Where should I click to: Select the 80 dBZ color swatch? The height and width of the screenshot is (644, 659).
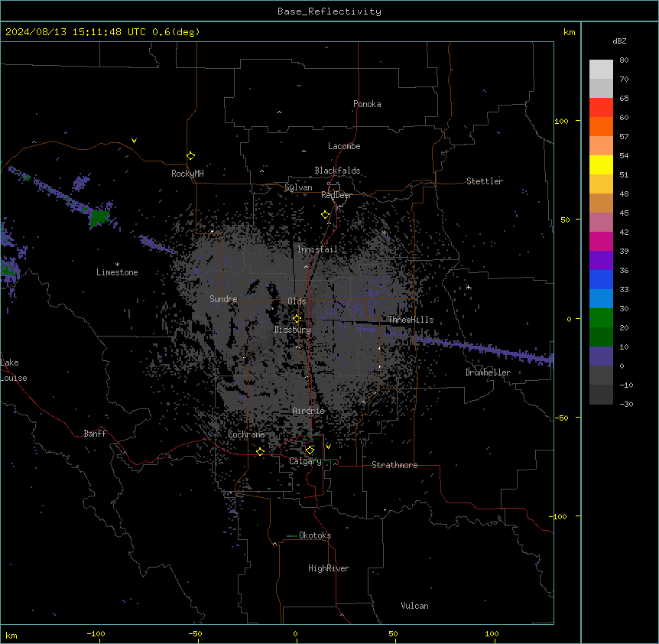click(601, 70)
